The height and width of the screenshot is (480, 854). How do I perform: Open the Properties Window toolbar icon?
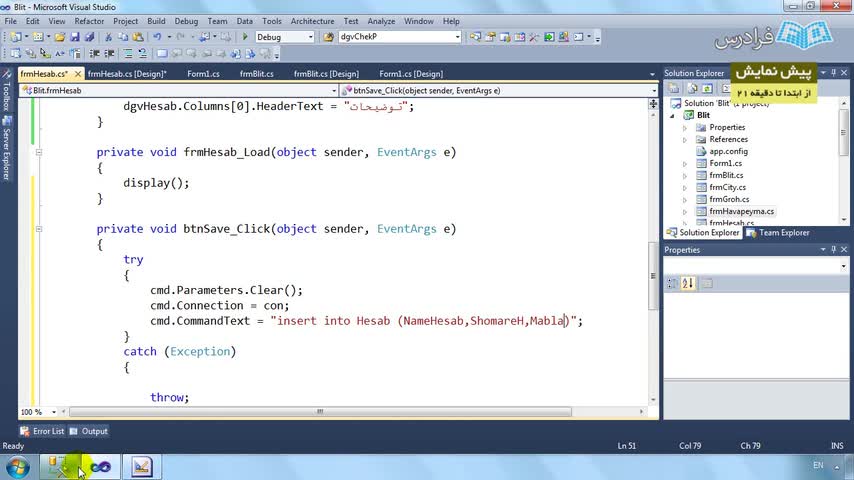pos(490,37)
